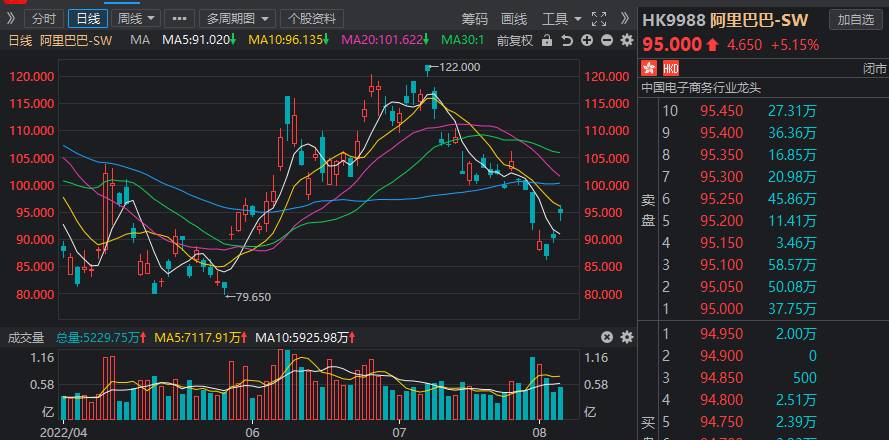889x440 pixels.
Task: Select bid level 2 price 94.900
Action: coord(721,356)
